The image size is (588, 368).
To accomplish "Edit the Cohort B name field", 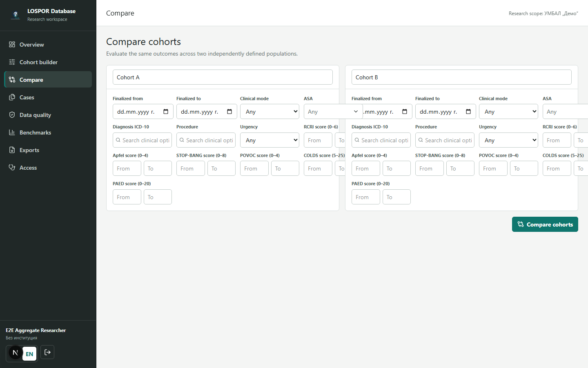I will click(x=461, y=77).
